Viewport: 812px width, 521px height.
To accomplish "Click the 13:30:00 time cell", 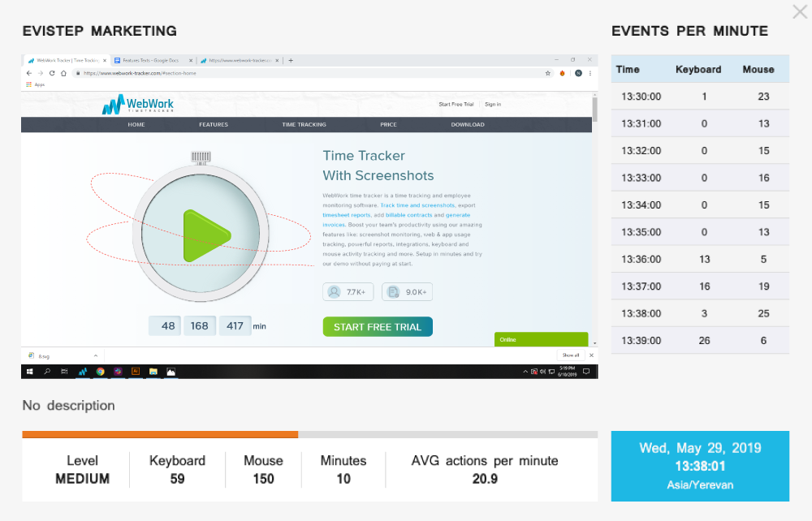I will tap(641, 97).
